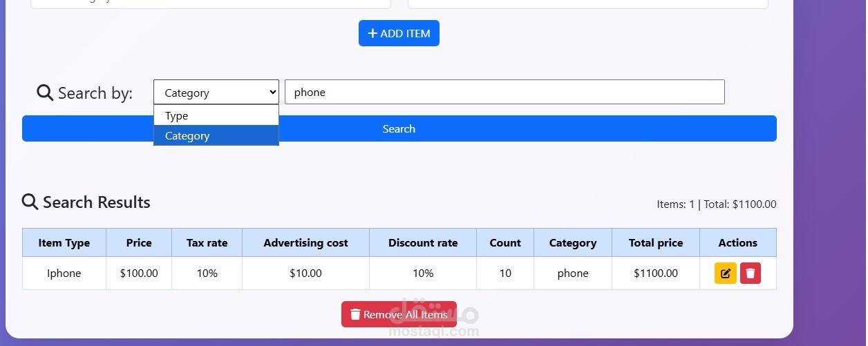Click the ADD ITEM button
Viewport: 868px width, 346px height.
click(x=399, y=33)
